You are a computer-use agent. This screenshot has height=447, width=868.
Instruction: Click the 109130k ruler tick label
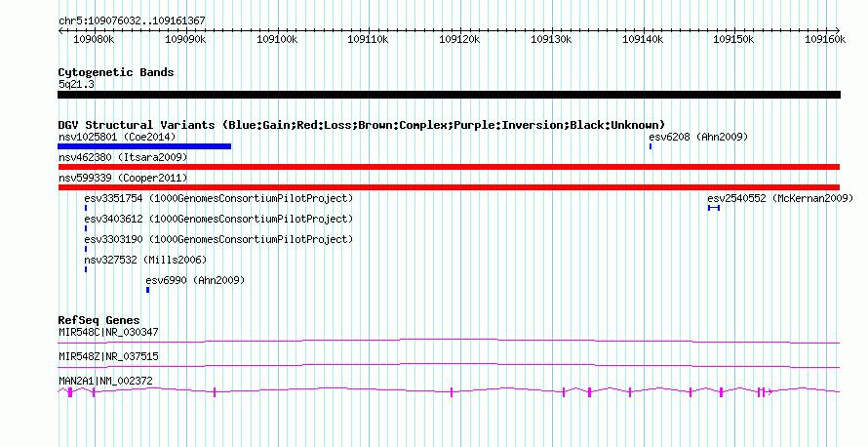click(551, 39)
